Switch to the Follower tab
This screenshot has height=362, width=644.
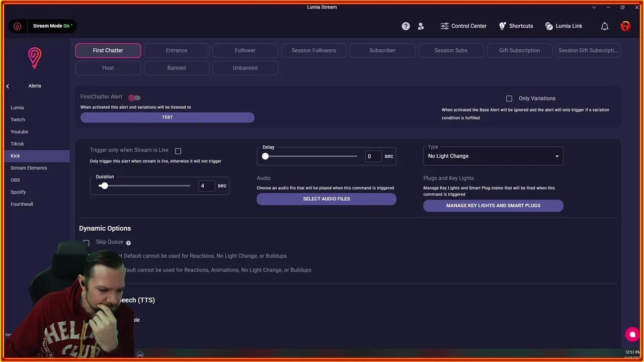(245, 50)
